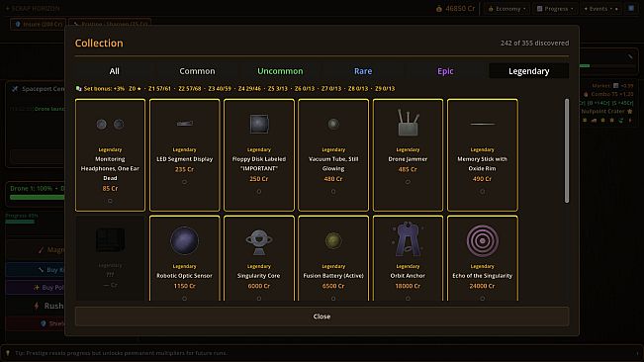This screenshot has width=644, height=362.
Task: Click the 85 Cr price text
Action: tap(110, 188)
